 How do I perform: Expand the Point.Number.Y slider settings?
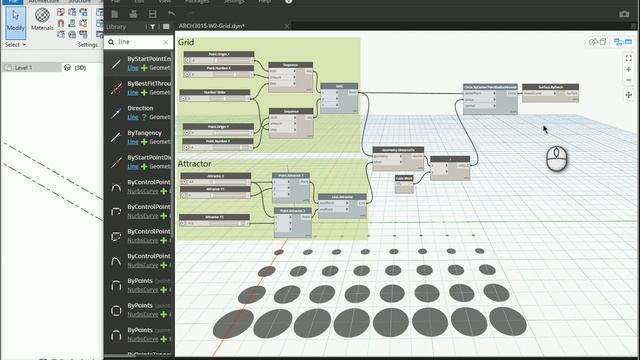tap(187, 147)
